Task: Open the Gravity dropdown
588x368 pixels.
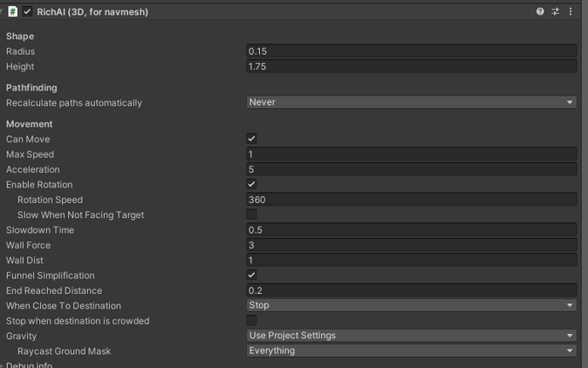Action: (412, 336)
